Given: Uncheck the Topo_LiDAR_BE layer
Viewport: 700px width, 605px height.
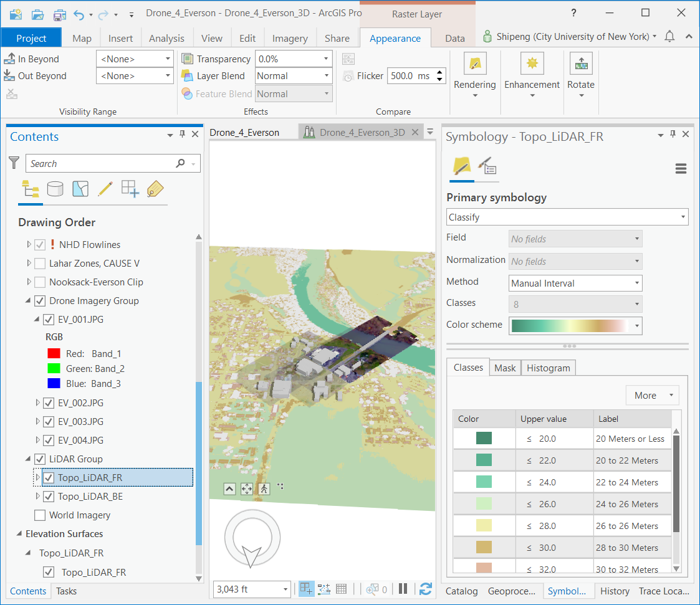Looking at the screenshot, I should pyautogui.click(x=49, y=497).
